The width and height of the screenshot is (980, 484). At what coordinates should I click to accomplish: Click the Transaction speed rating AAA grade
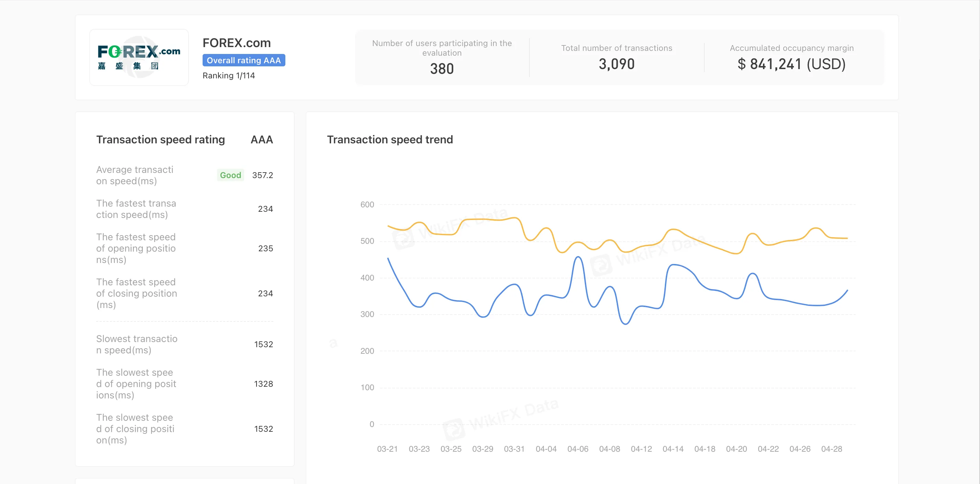pos(262,139)
